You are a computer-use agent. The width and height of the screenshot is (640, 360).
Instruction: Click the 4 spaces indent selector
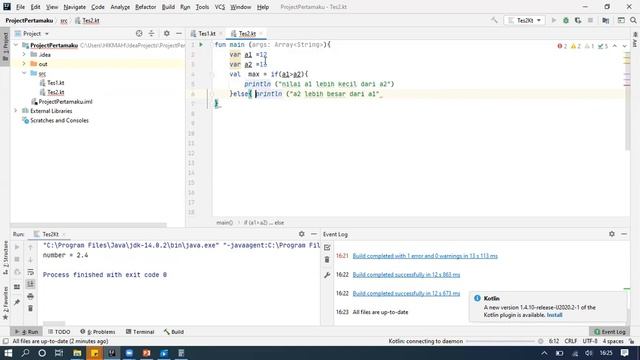point(613,341)
